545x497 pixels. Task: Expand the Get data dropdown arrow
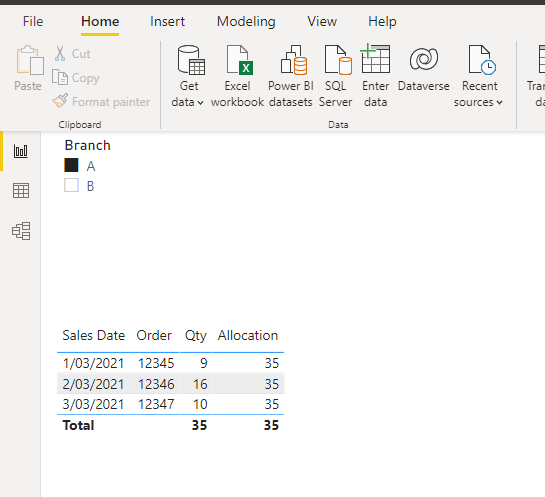coord(200,103)
